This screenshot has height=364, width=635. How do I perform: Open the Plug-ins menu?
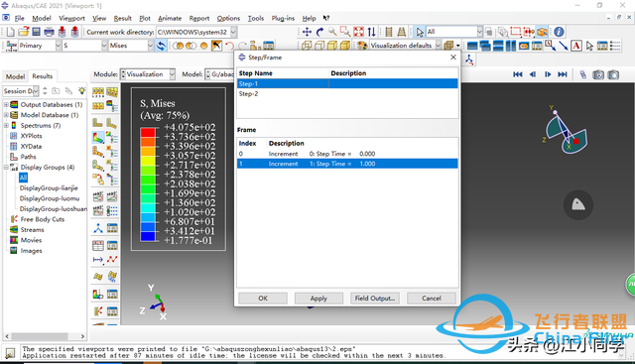pyautogui.click(x=283, y=18)
